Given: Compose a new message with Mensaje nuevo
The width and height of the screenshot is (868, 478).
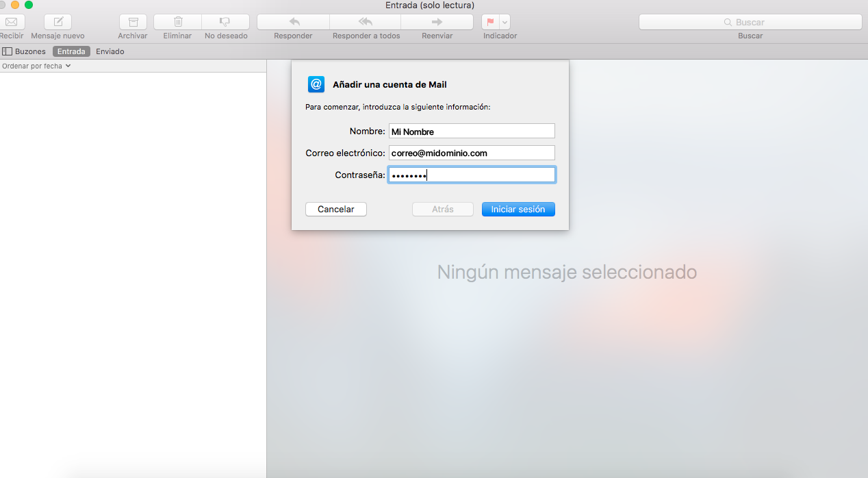Looking at the screenshot, I should pyautogui.click(x=58, y=22).
